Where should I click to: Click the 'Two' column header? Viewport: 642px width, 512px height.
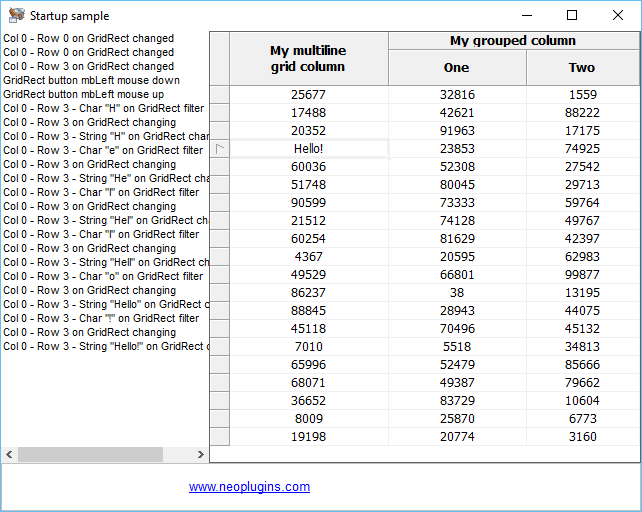click(582, 68)
